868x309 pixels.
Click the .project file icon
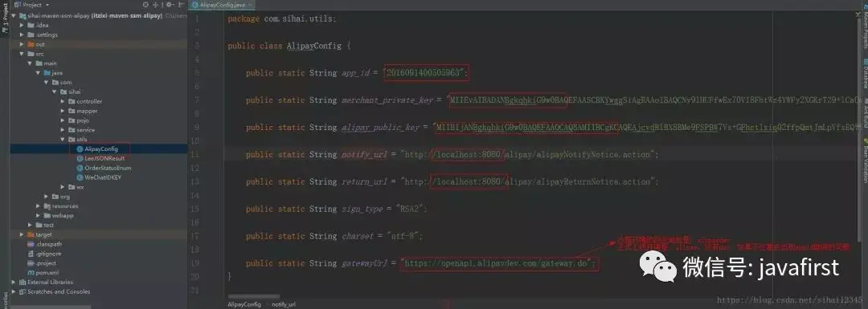pyautogui.click(x=31, y=263)
